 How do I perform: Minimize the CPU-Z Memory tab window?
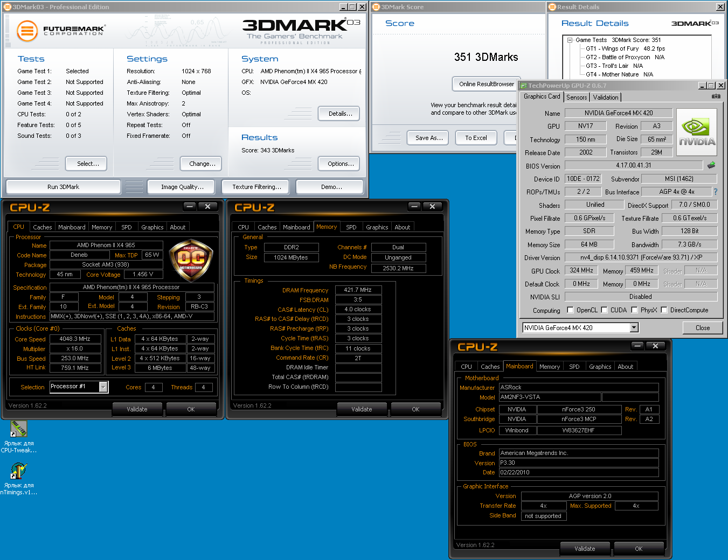(414, 206)
